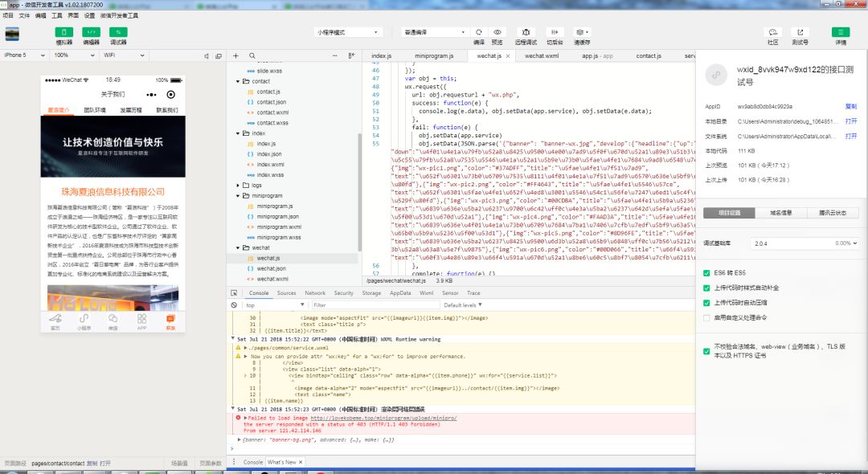The width and height of the screenshot is (868, 474).
Task: Toggle ES6 转 ES5 checkbox
Action: 706,273
